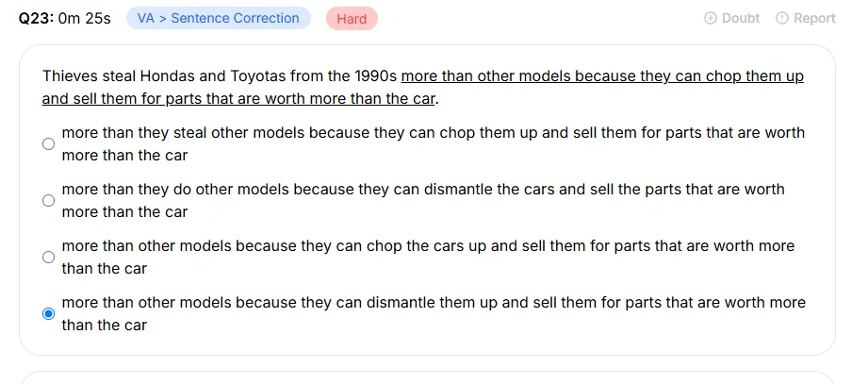Click third option text mentioning 'chop the cars up'

click(428, 258)
